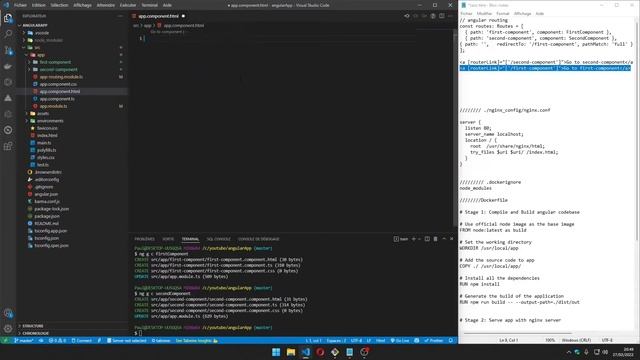The height and width of the screenshot is (360, 640).
Task: Open the Source Control view
Action: (x=8, y=50)
